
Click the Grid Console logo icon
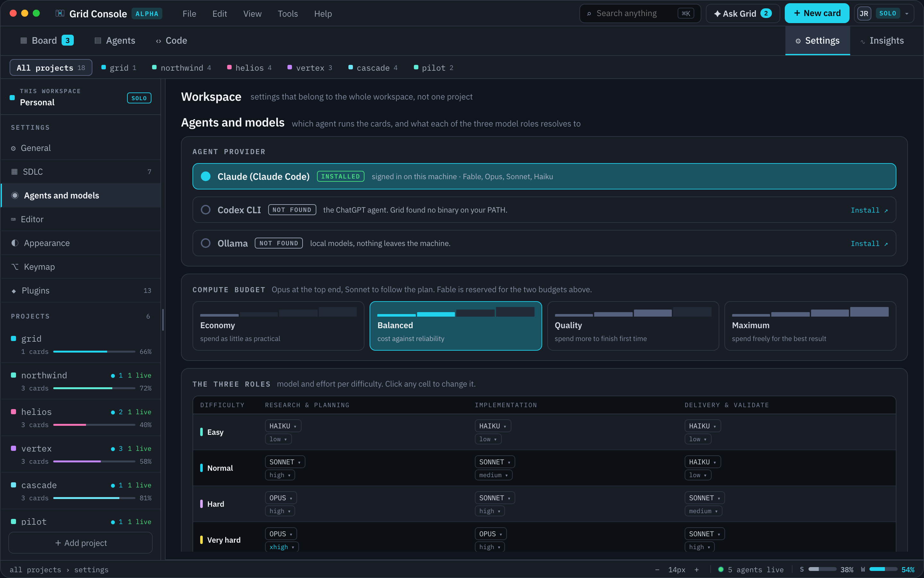60,13
